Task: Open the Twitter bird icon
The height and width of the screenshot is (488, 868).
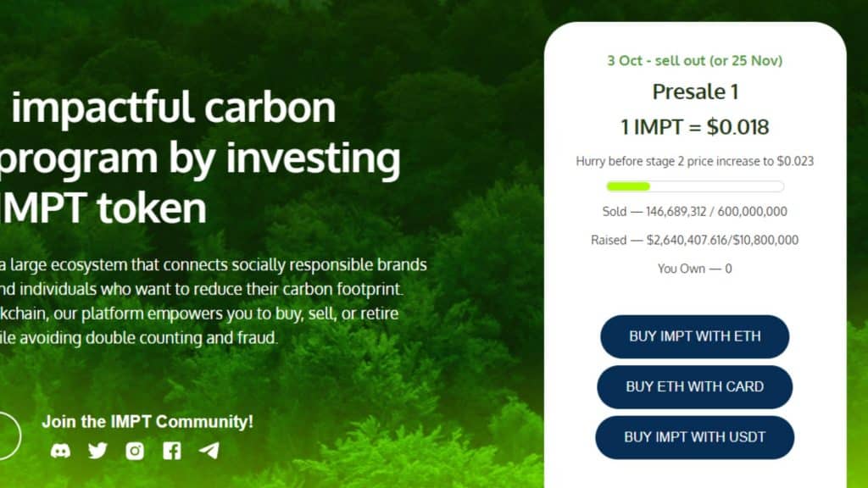Action: point(97,451)
